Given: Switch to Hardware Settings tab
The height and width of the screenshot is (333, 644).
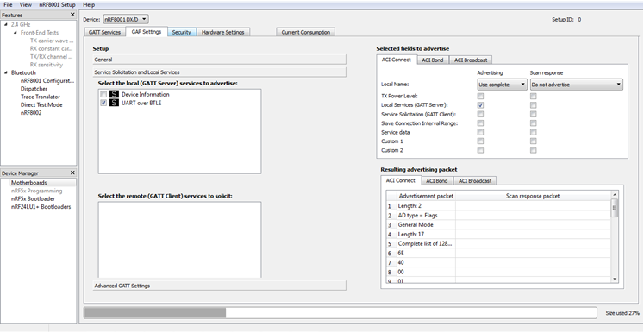Looking at the screenshot, I should point(223,32).
